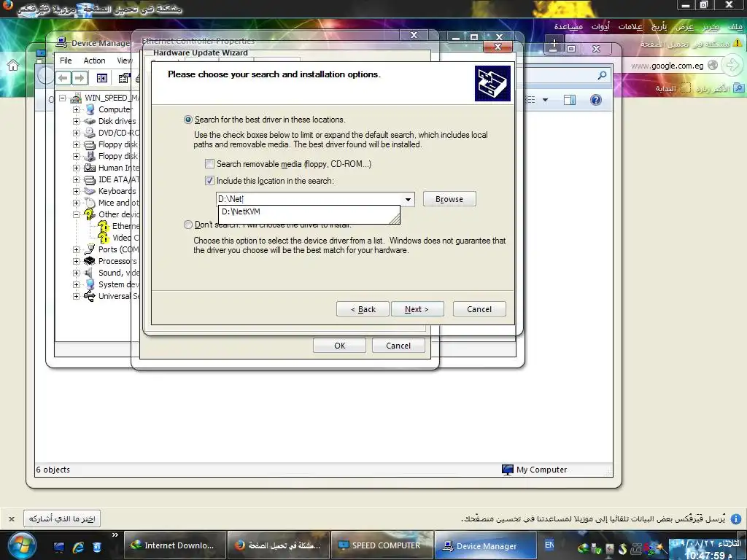747x560 pixels.
Task: Click the yellow question mark icon for Ethernet device
Action: [x=104, y=226]
